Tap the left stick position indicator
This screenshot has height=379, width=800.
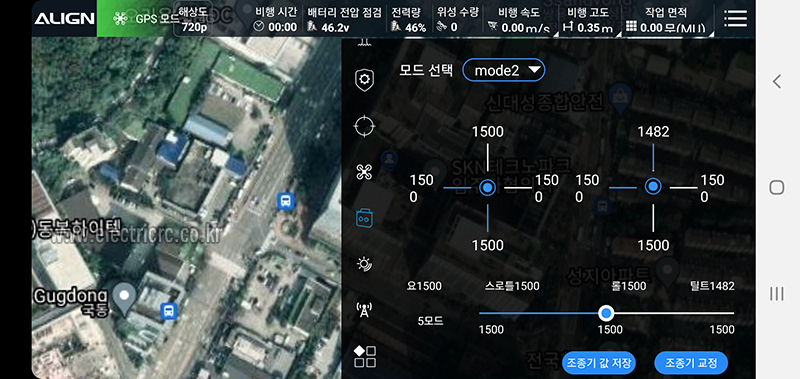488,188
